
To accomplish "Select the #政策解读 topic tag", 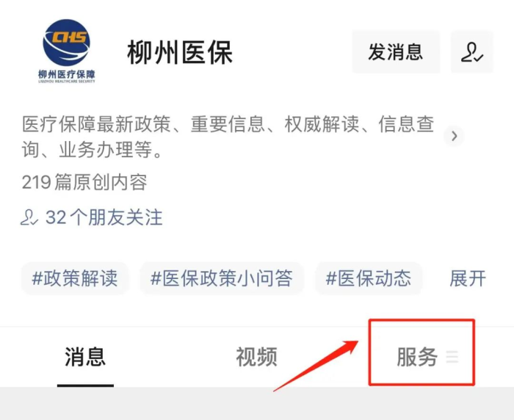I will (75, 278).
